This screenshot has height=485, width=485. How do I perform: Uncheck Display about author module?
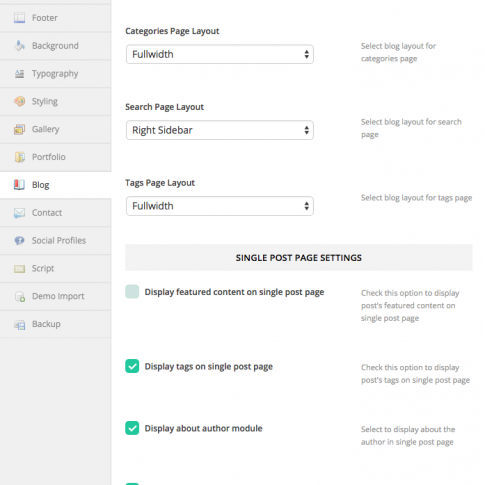tap(132, 428)
